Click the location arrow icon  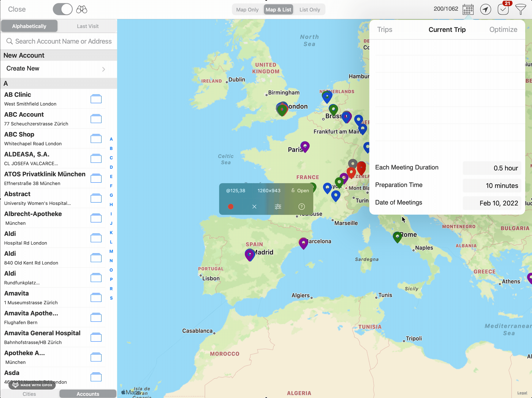(485, 10)
